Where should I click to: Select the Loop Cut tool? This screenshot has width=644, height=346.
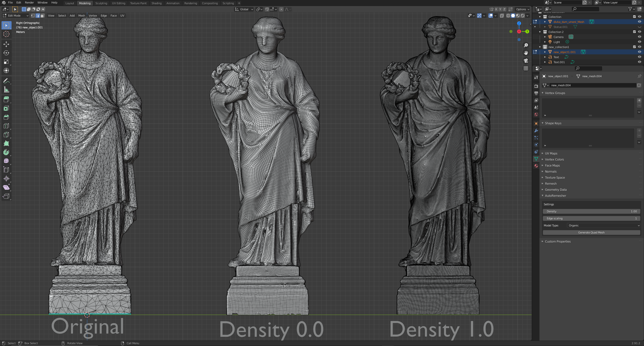[x=6, y=126]
